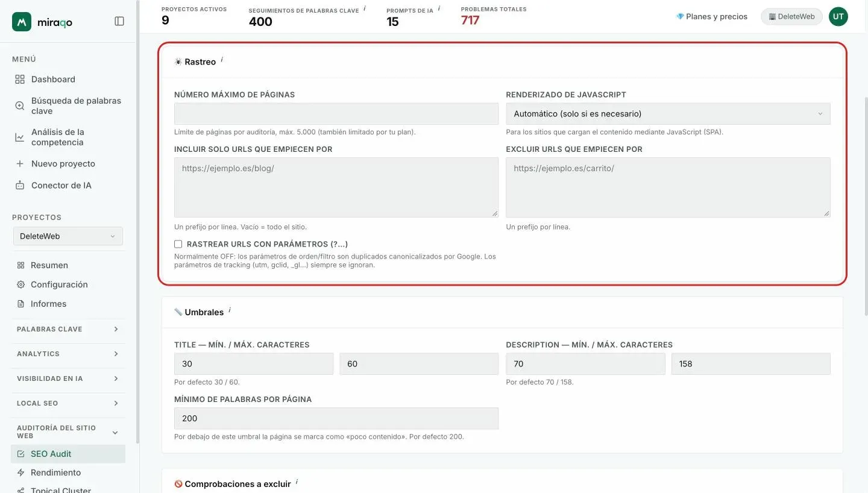Click the Número máximo de páginas field
868x493 pixels.
tap(336, 114)
